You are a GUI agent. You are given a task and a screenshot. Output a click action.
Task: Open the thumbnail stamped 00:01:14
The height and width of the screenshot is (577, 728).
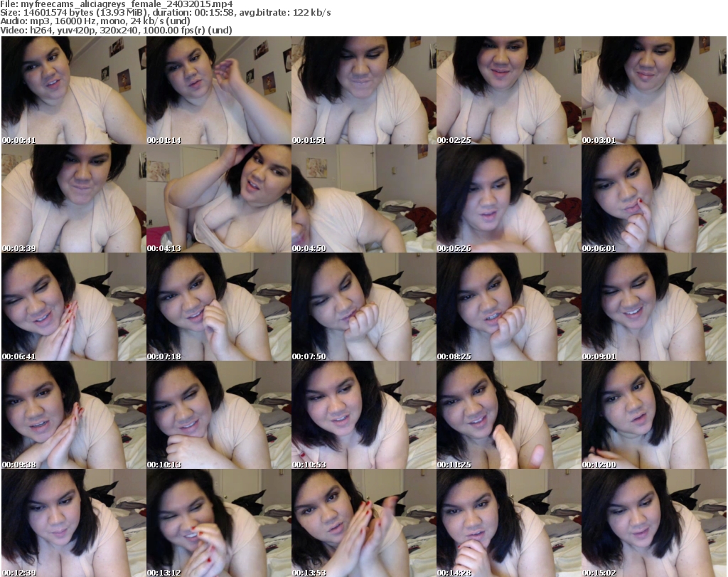[219, 90]
